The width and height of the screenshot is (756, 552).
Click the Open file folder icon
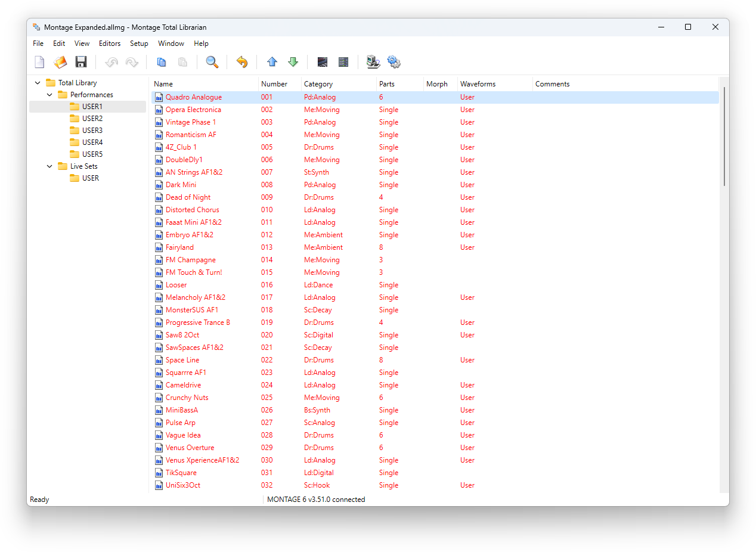pos(60,62)
